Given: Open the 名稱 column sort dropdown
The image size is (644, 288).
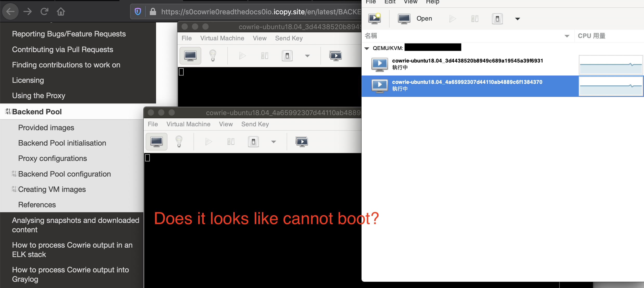Looking at the screenshot, I should click(567, 36).
